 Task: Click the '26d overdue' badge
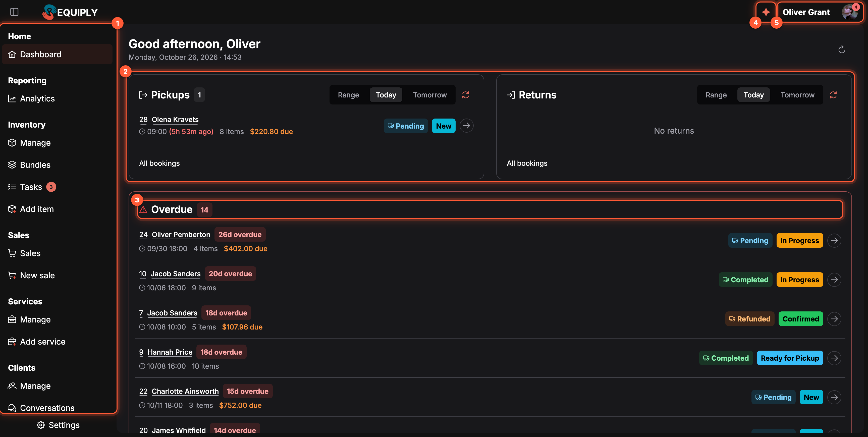240,235
